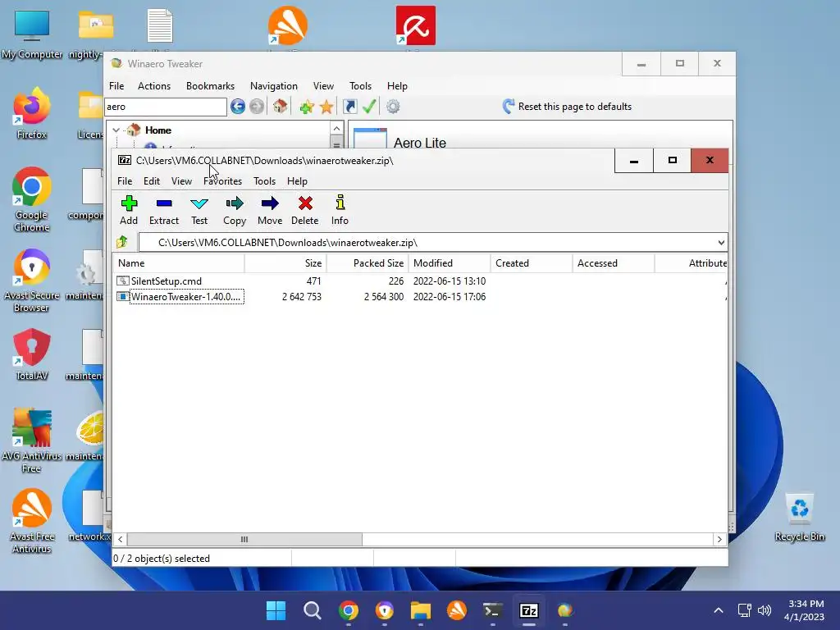Switch to 7-Zip in the taskbar
Image resolution: width=840 pixels, height=630 pixels.
coord(529,610)
